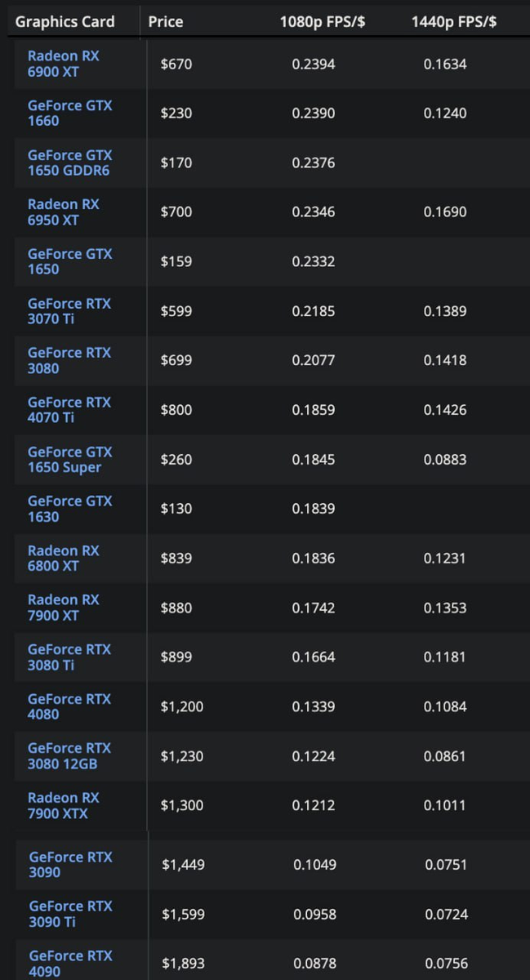The image size is (530, 980).
Task: Open GeForce GTX 1650 GDDR6 card page
Action: click(69, 163)
